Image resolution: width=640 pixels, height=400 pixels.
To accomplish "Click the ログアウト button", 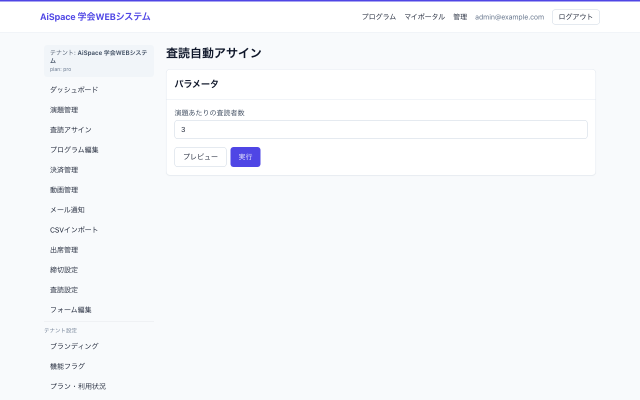I will pyautogui.click(x=576, y=17).
